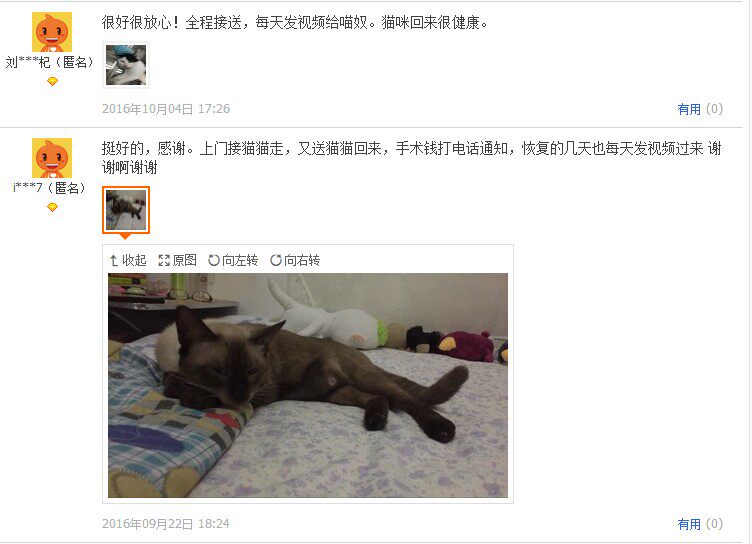
Task: Click avatar of user i***7
Action: [52, 158]
